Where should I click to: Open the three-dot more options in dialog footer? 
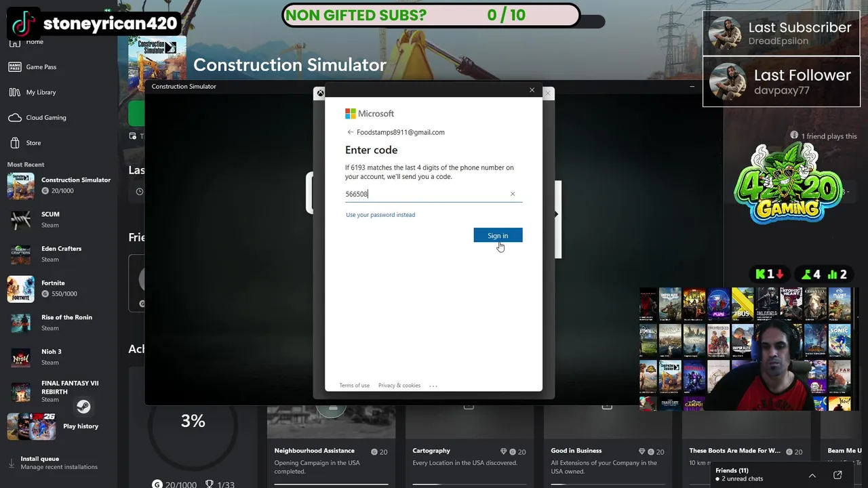[433, 386]
